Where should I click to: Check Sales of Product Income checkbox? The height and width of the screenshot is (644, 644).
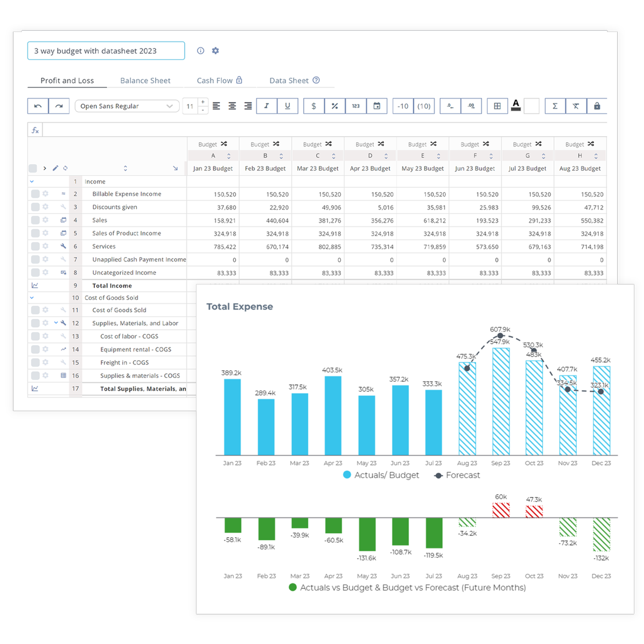tap(35, 233)
